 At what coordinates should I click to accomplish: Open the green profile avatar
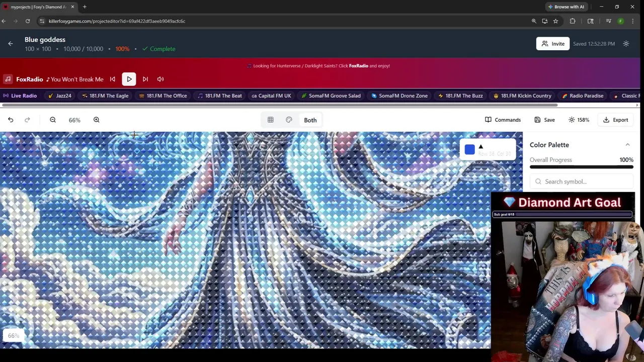click(621, 21)
